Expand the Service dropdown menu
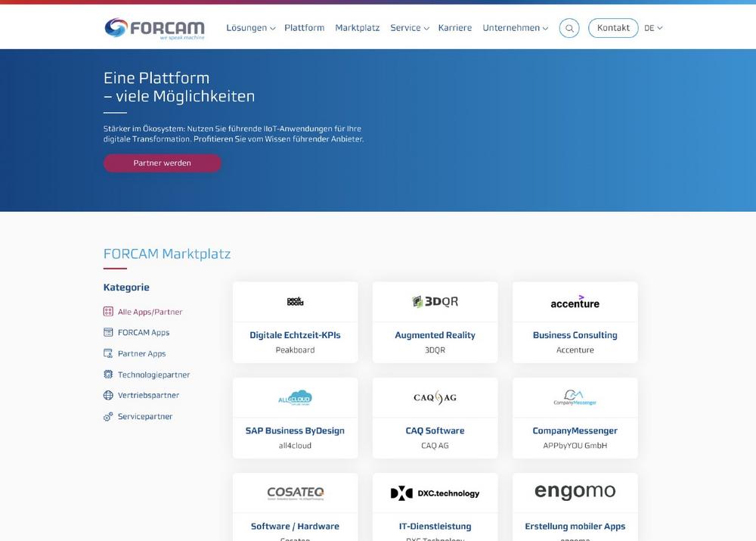This screenshot has width=756, height=541. (409, 28)
